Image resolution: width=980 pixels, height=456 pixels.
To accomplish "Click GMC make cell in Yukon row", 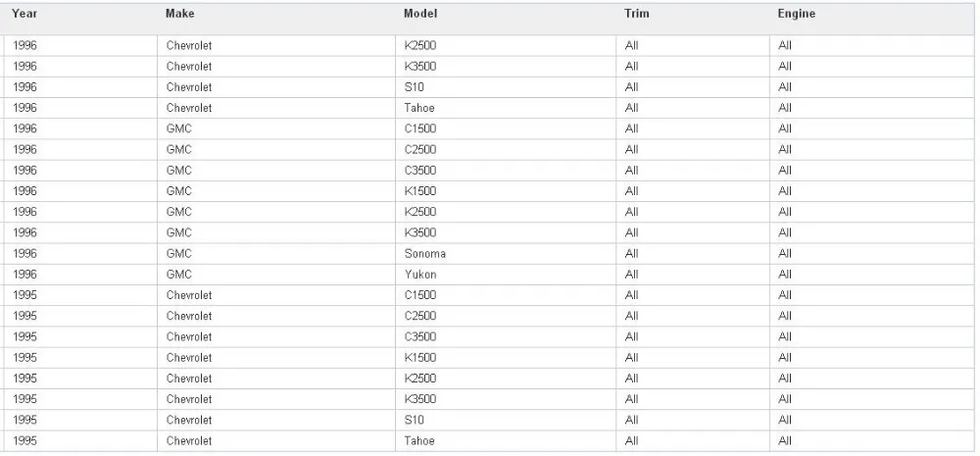I will (179, 275).
